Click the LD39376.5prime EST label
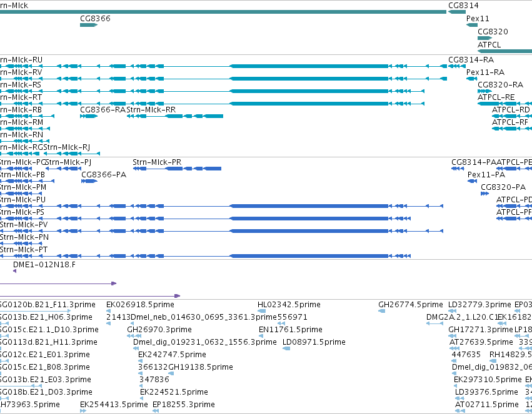 pyautogui.click(x=486, y=392)
